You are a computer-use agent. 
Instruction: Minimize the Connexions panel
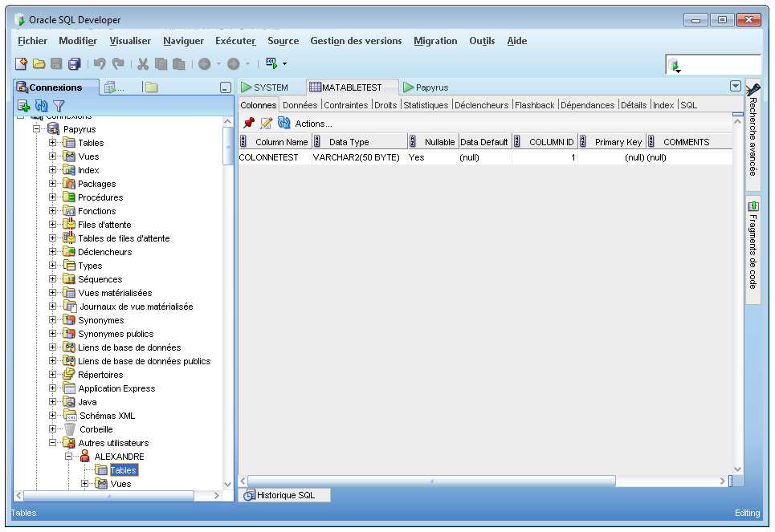(x=226, y=87)
